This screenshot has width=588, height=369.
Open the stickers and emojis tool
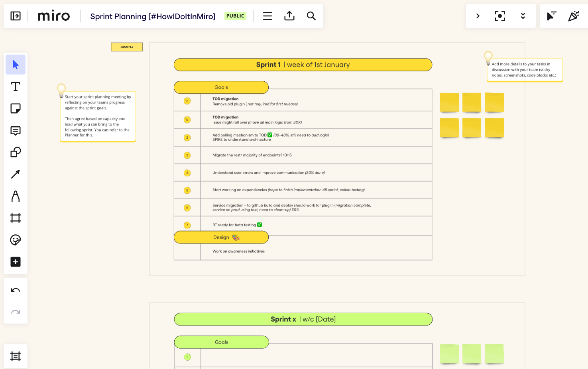point(15,240)
